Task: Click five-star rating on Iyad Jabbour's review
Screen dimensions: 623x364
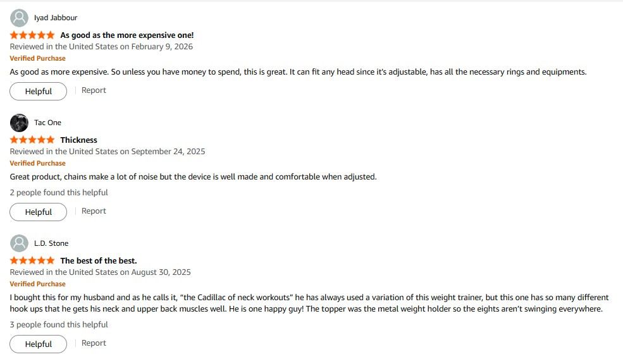Action: (32, 35)
